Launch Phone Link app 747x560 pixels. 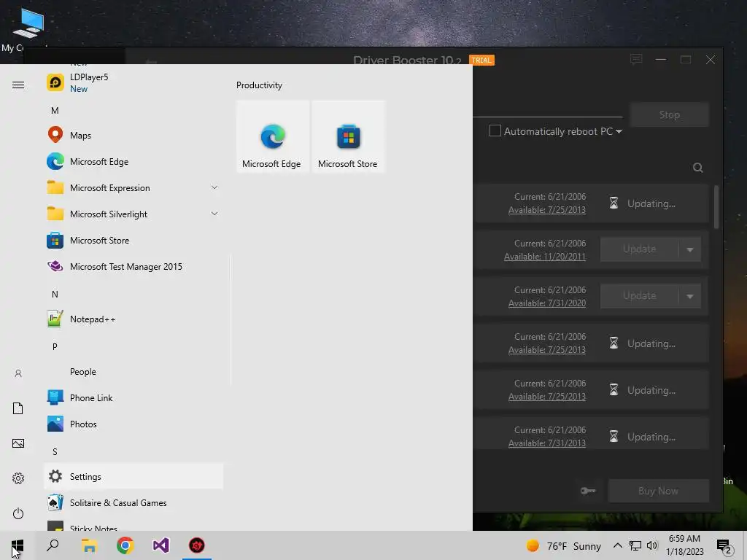point(133,397)
